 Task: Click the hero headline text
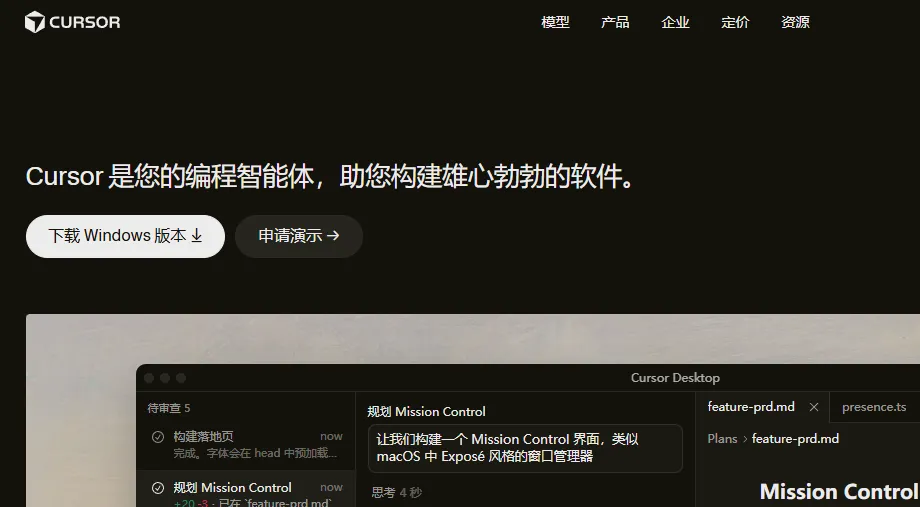click(x=331, y=176)
